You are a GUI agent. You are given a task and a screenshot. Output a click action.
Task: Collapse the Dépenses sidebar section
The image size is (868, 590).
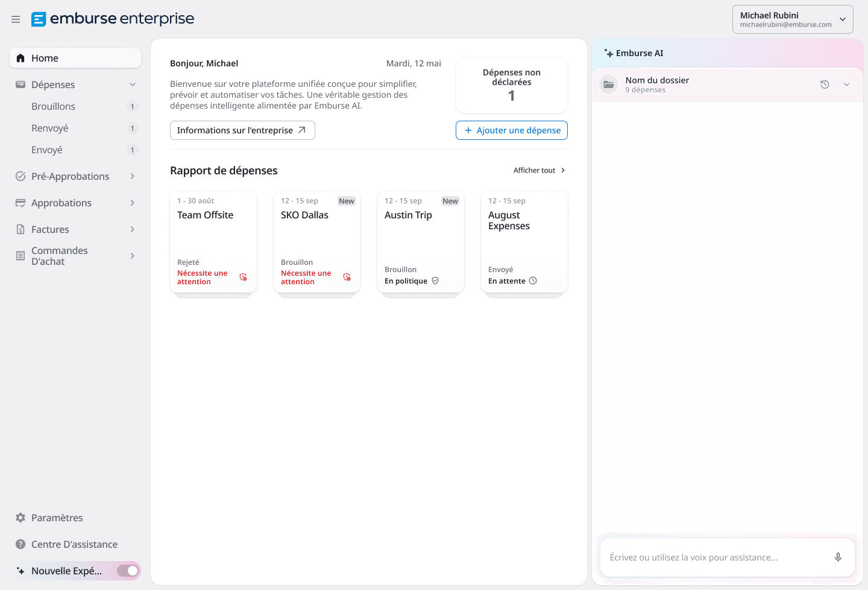[133, 84]
